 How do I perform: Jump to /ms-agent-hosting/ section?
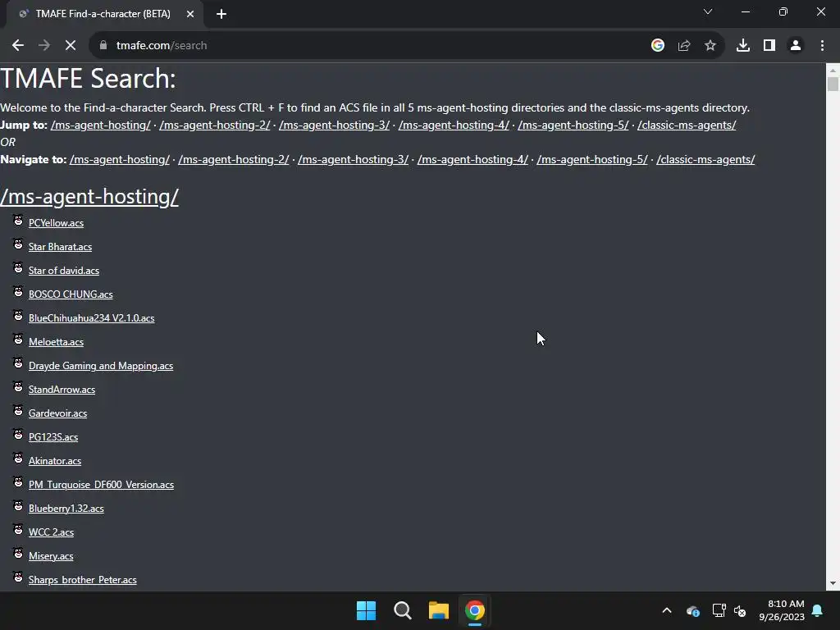point(101,125)
